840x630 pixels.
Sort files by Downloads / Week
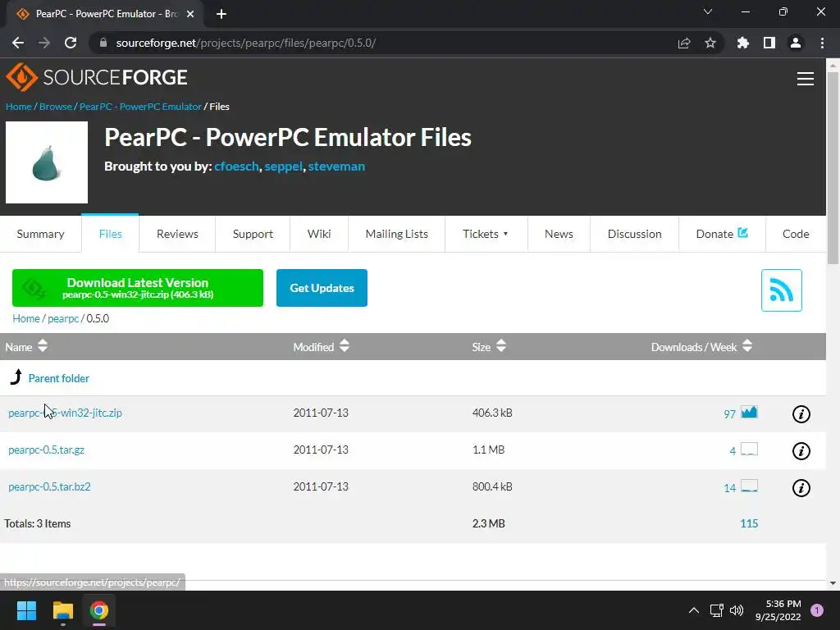[702, 347]
